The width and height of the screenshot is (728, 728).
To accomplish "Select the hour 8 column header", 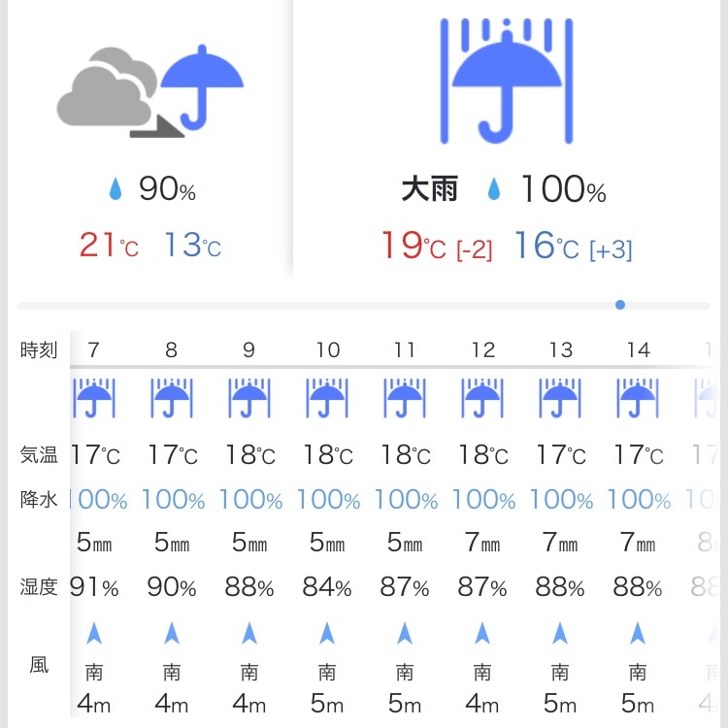I will click(x=171, y=349).
